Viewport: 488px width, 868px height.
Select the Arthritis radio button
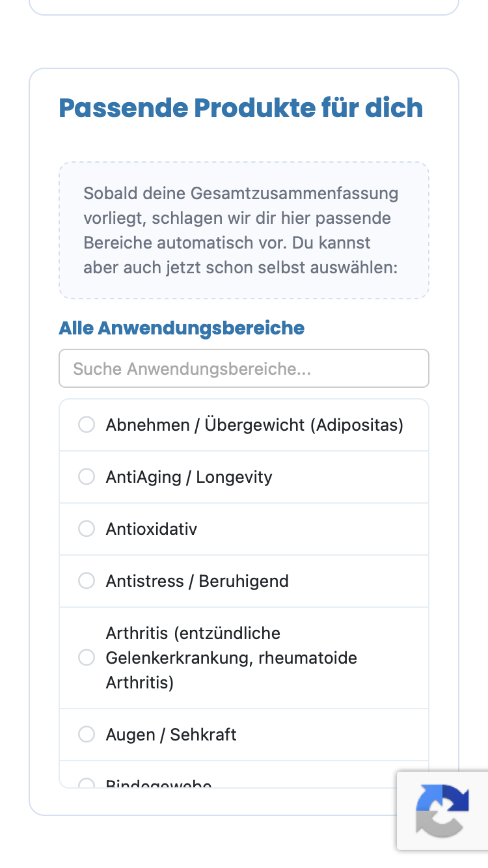tap(87, 658)
